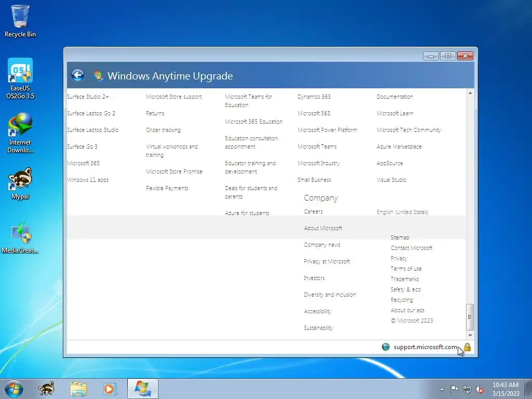This screenshot has height=399, width=532.
Task: Open the Microsoft Tech Community link
Action: [408, 130]
